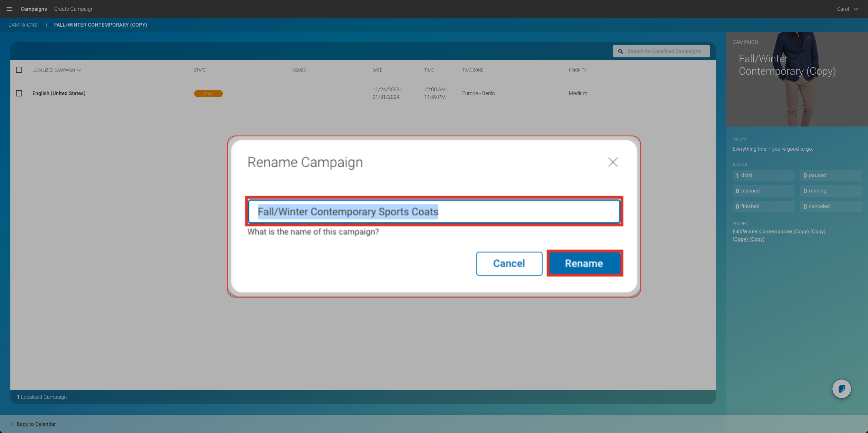
Task: Open the Create Campaign menu item
Action: tap(74, 9)
